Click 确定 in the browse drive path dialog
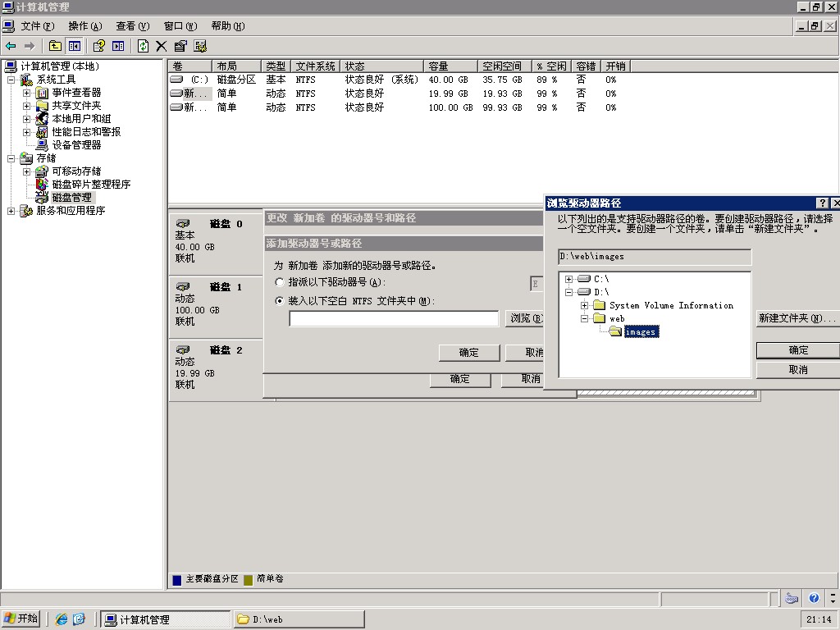Image resolution: width=840 pixels, height=630 pixels. (x=797, y=350)
